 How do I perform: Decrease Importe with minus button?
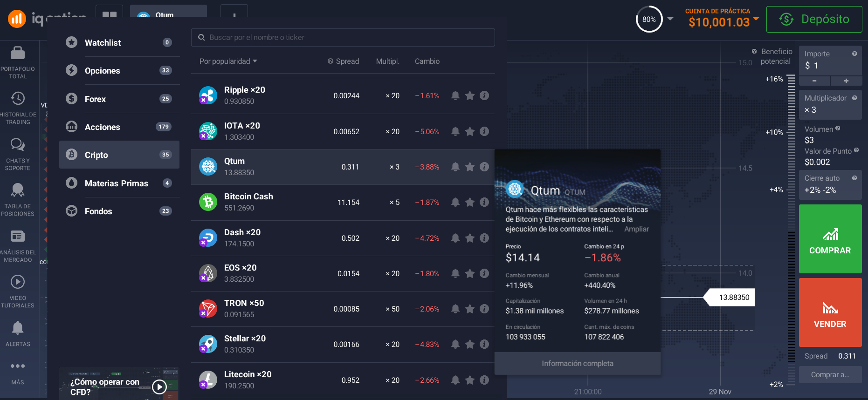[x=814, y=81]
